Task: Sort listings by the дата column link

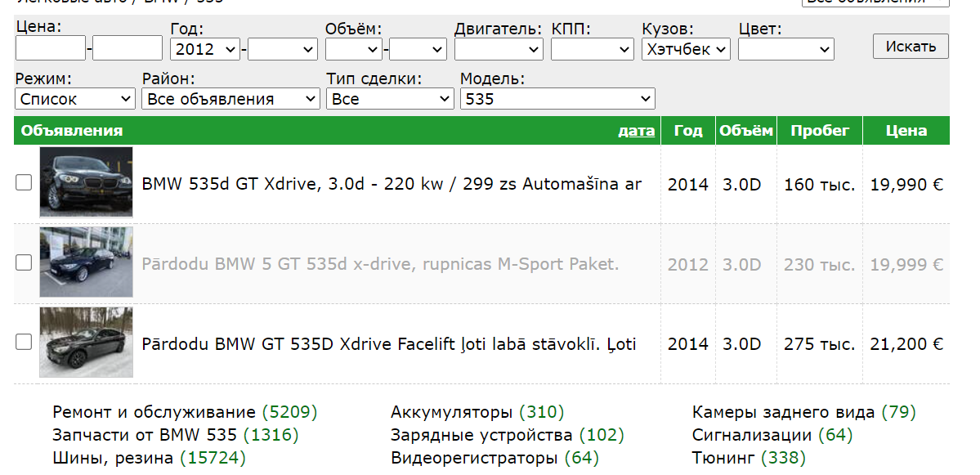Action: (636, 131)
